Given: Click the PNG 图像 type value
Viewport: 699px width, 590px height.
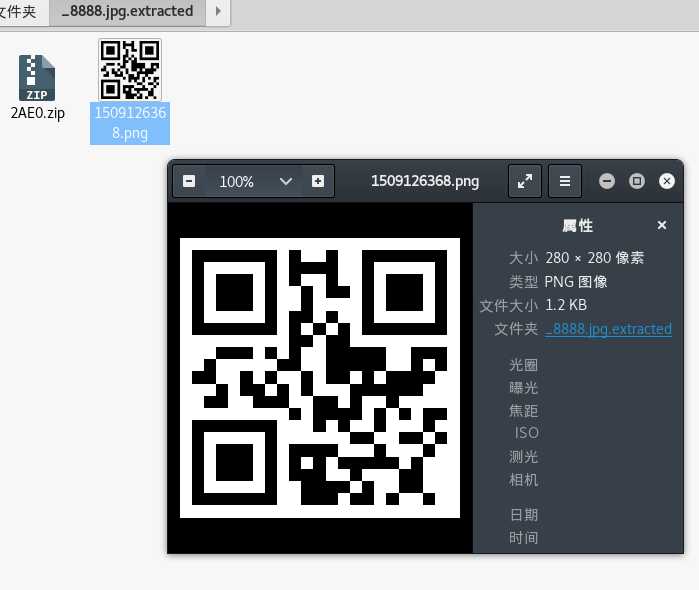Looking at the screenshot, I should tap(576, 282).
